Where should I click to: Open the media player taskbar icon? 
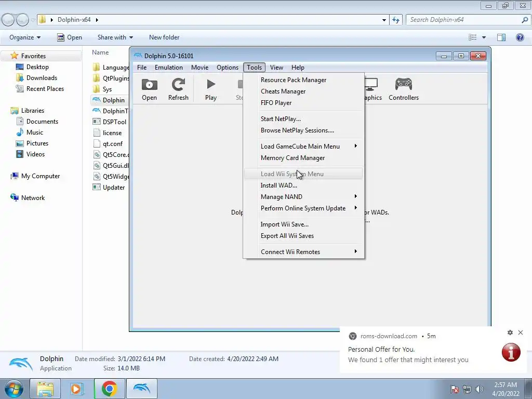pyautogui.click(x=77, y=389)
